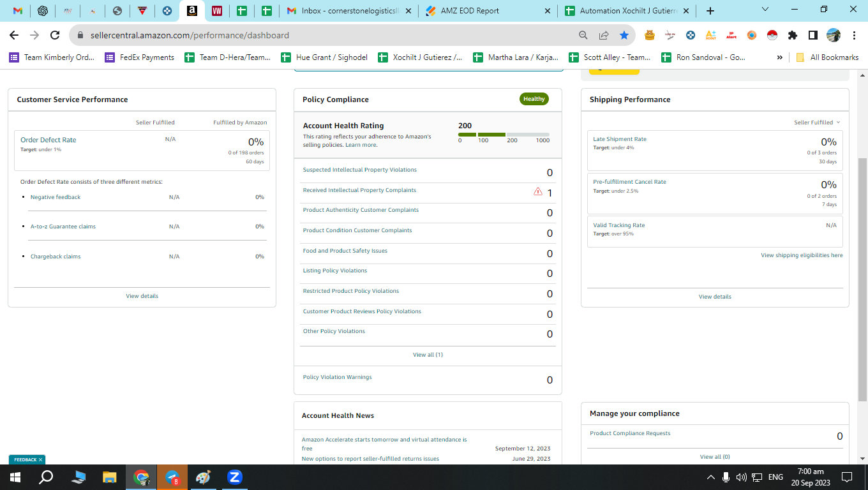868x490 pixels.
Task: Open Team Kimberly Ord... bookmark
Action: coord(52,57)
